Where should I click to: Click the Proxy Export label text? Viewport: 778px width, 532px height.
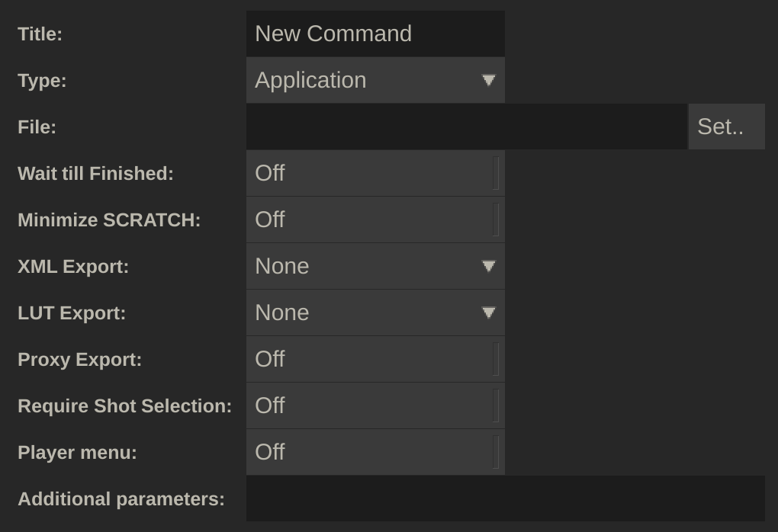point(79,360)
